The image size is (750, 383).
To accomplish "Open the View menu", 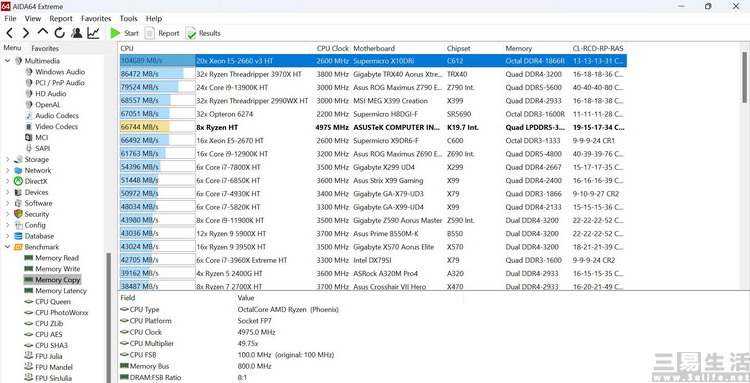I will pyautogui.click(x=33, y=19).
